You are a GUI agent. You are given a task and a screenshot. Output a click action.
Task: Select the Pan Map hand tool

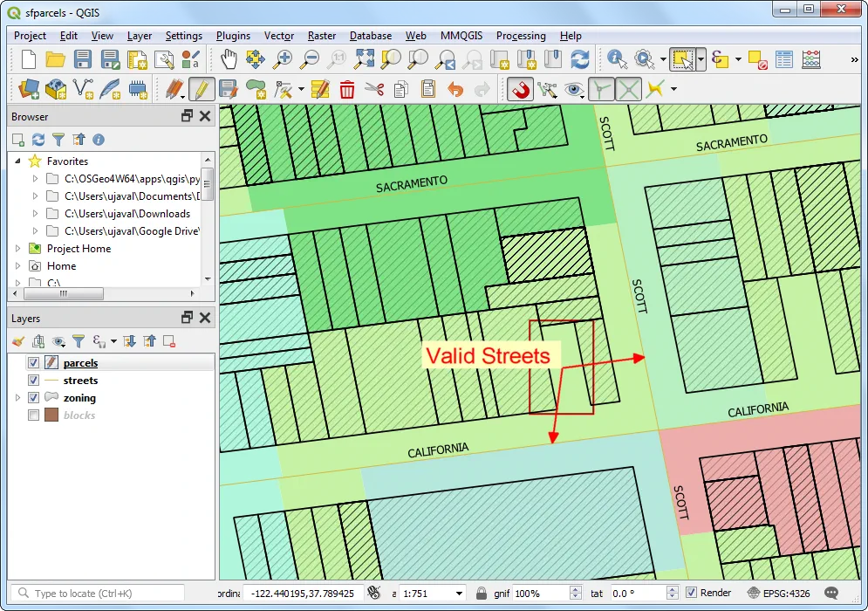[x=228, y=58]
